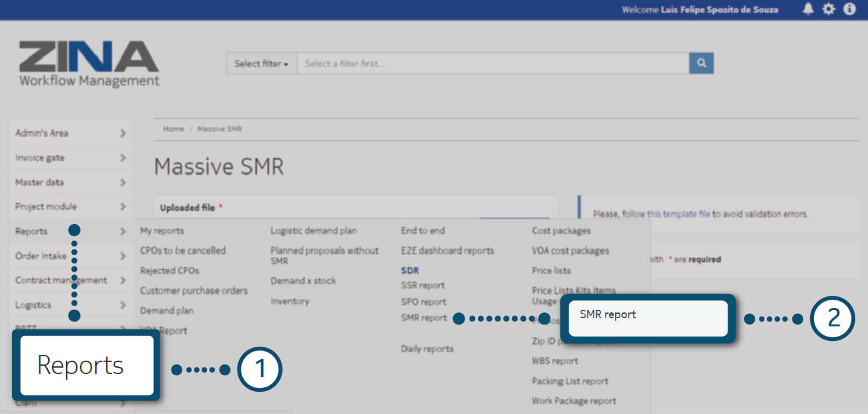The image size is (868, 414).
Task: Expand the Master data sidebar menu
Action: tap(71, 182)
